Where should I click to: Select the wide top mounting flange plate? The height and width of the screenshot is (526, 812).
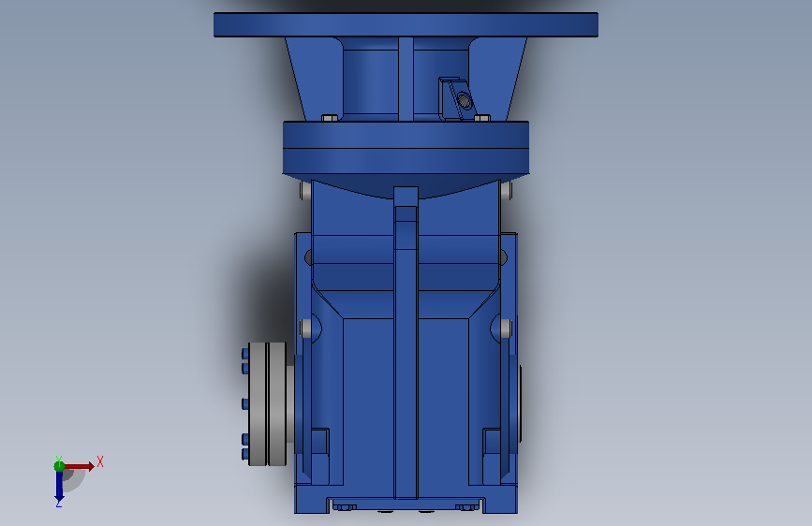(406, 25)
